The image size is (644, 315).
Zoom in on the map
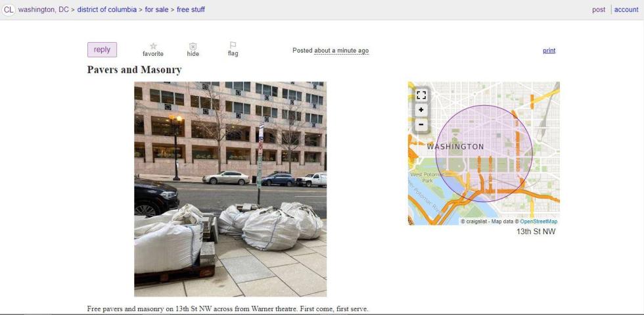coord(421,110)
